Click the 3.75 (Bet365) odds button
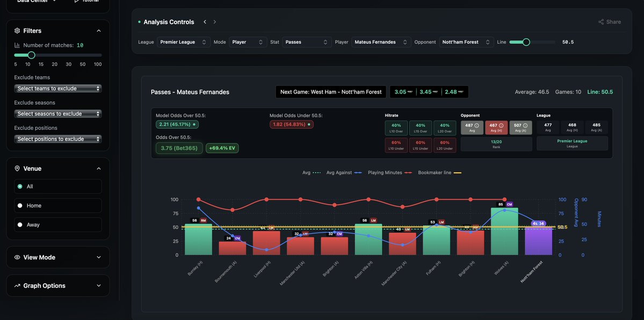This screenshot has width=644, height=320. (x=179, y=148)
